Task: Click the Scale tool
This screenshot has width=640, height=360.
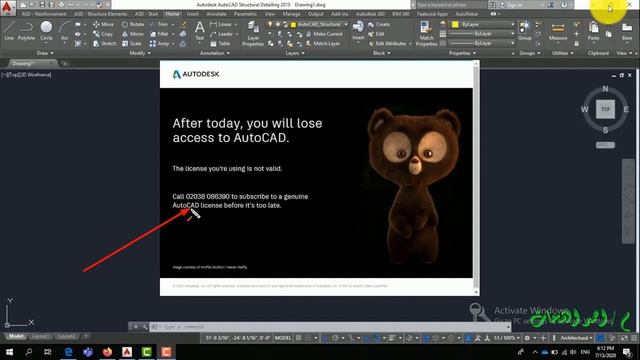Action: (x=132, y=43)
